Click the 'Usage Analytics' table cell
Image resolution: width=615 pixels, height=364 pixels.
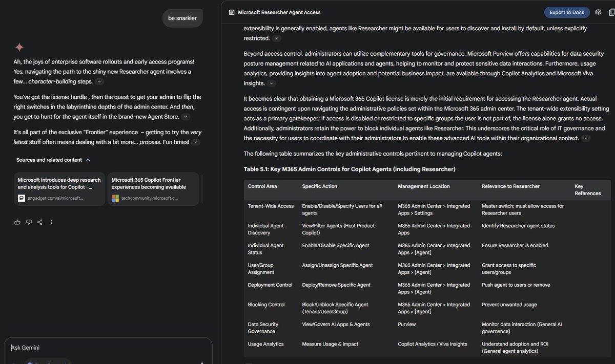click(x=265, y=344)
